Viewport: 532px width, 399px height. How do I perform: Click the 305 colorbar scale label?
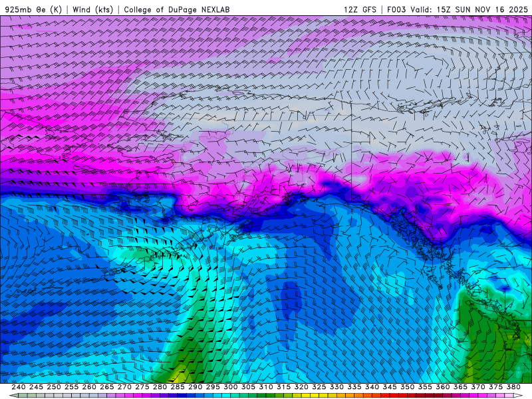tap(248, 387)
